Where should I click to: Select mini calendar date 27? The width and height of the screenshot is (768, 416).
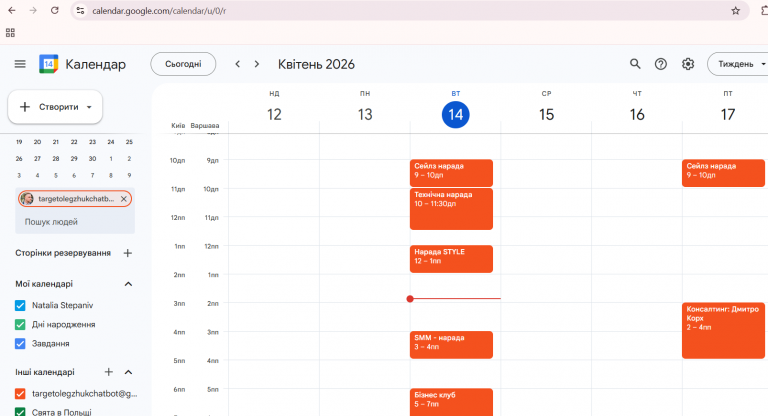pos(37,159)
